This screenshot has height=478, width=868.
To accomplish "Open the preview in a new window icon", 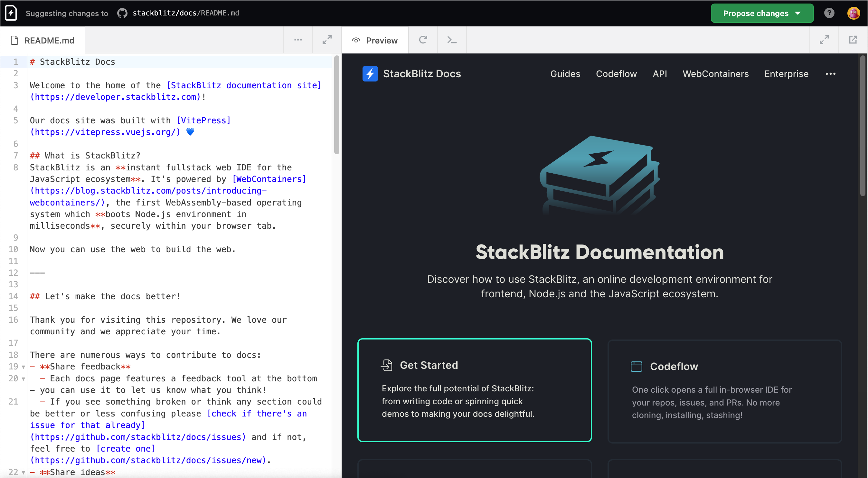I will pyautogui.click(x=853, y=40).
